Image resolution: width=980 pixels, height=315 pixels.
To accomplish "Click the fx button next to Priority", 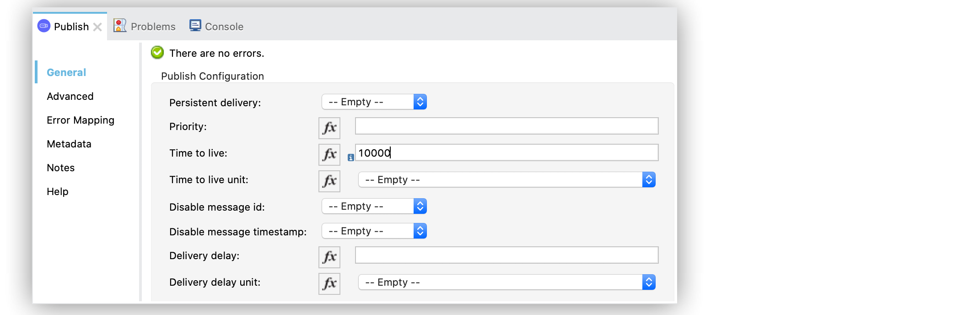I will [x=329, y=128].
